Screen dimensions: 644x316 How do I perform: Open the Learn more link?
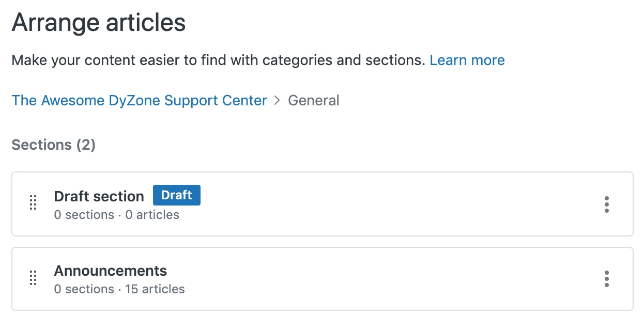[467, 60]
